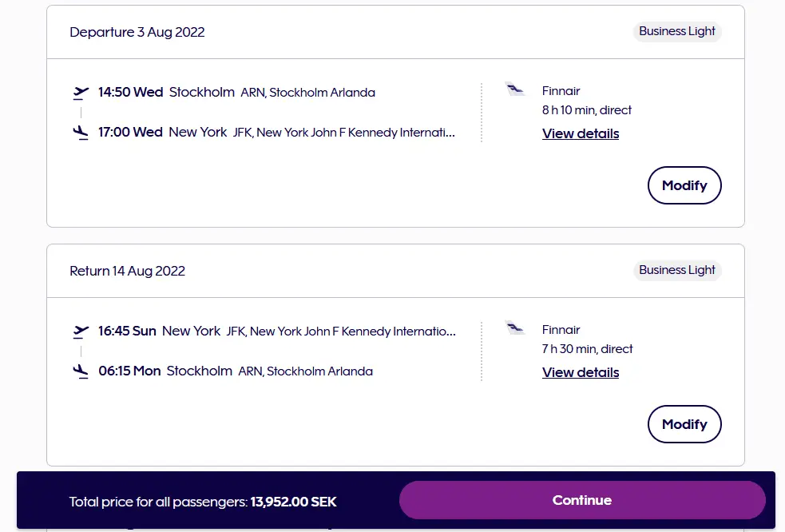Click the Return 14 Aug 2022 heading
The height and width of the screenshot is (532, 785).
128,271
